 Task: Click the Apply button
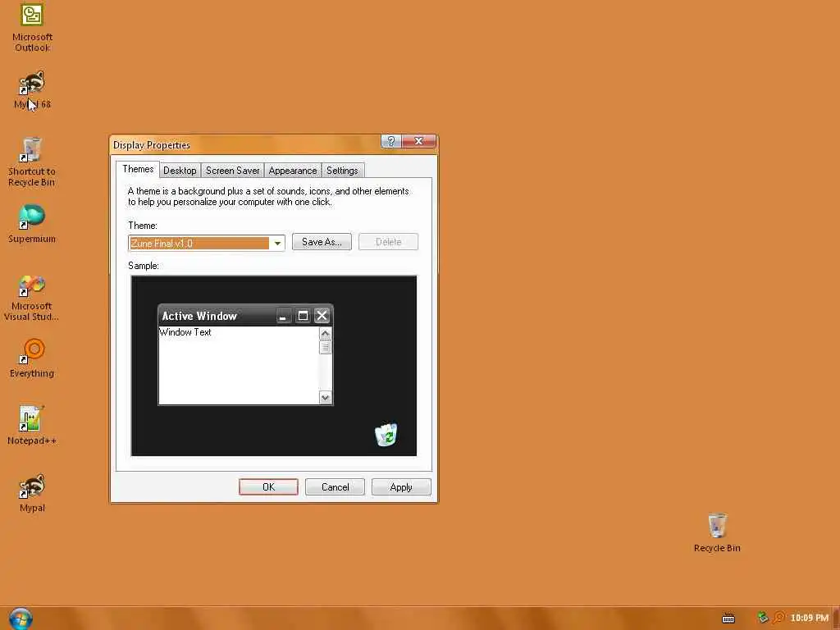tap(400, 487)
